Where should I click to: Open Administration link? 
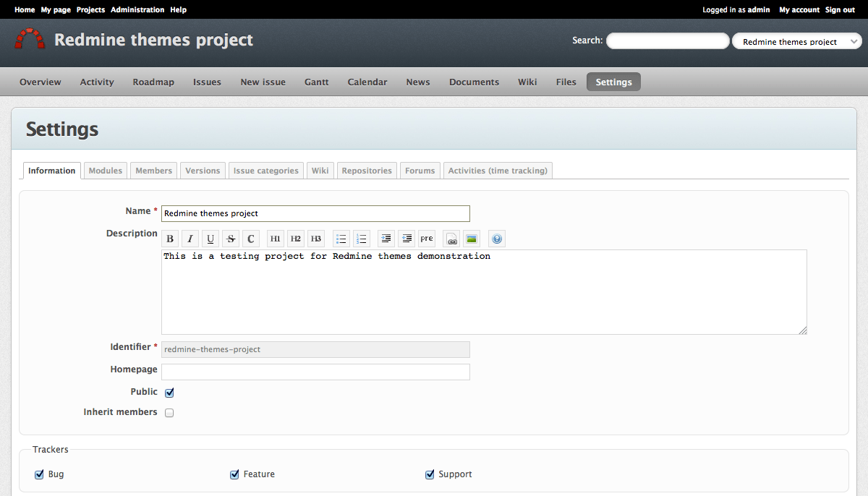tap(137, 10)
